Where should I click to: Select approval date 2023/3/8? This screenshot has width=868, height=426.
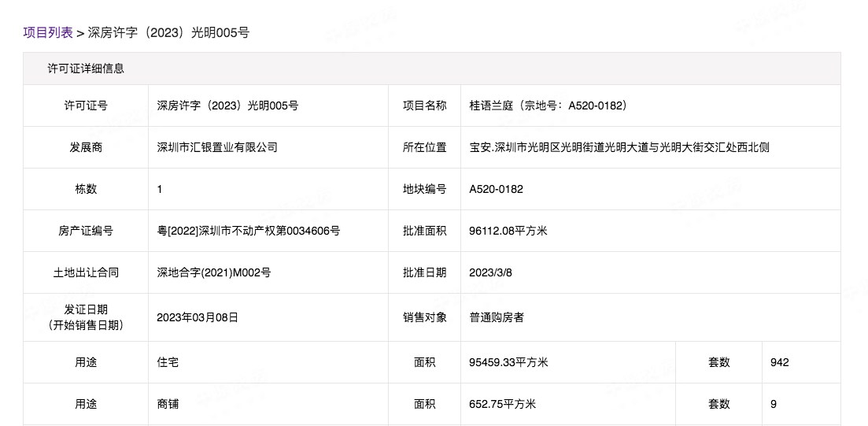pyautogui.click(x=491, y=272)
